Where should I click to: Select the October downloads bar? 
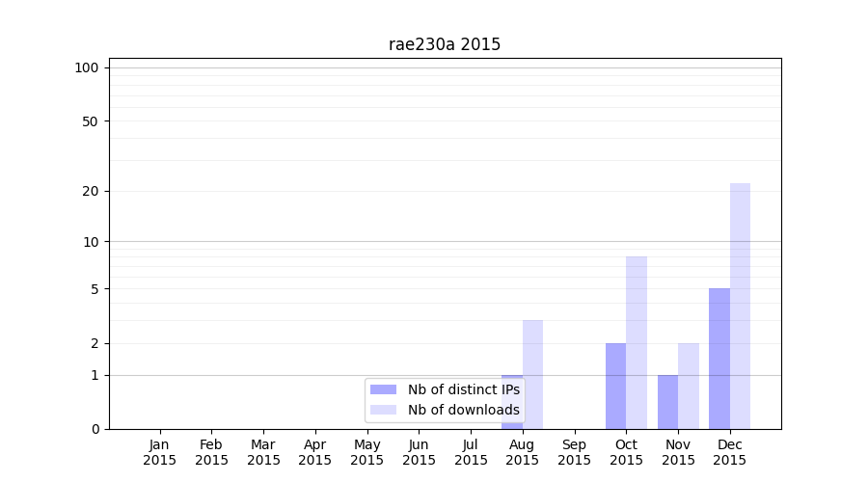click(x=637, y=342)
